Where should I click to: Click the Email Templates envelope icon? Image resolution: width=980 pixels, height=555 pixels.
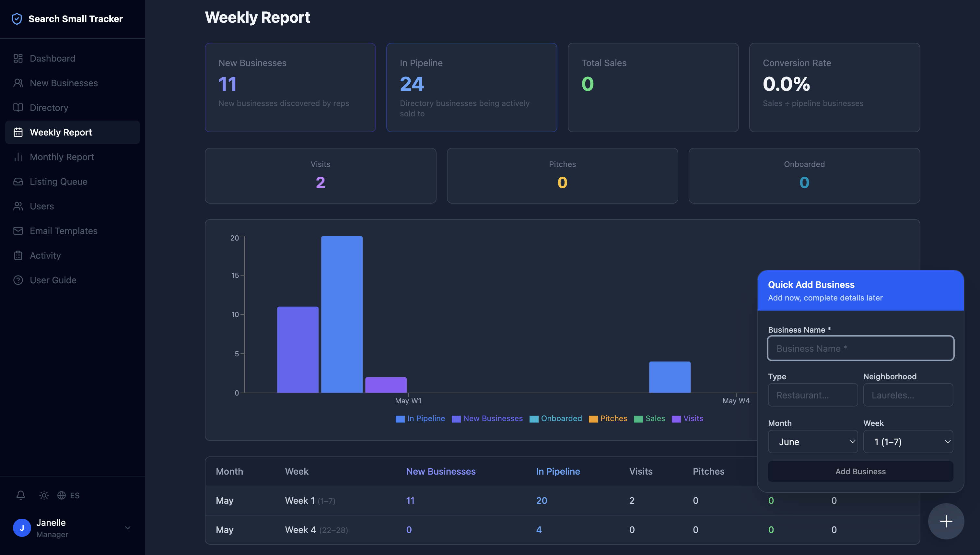coord(18,231)
